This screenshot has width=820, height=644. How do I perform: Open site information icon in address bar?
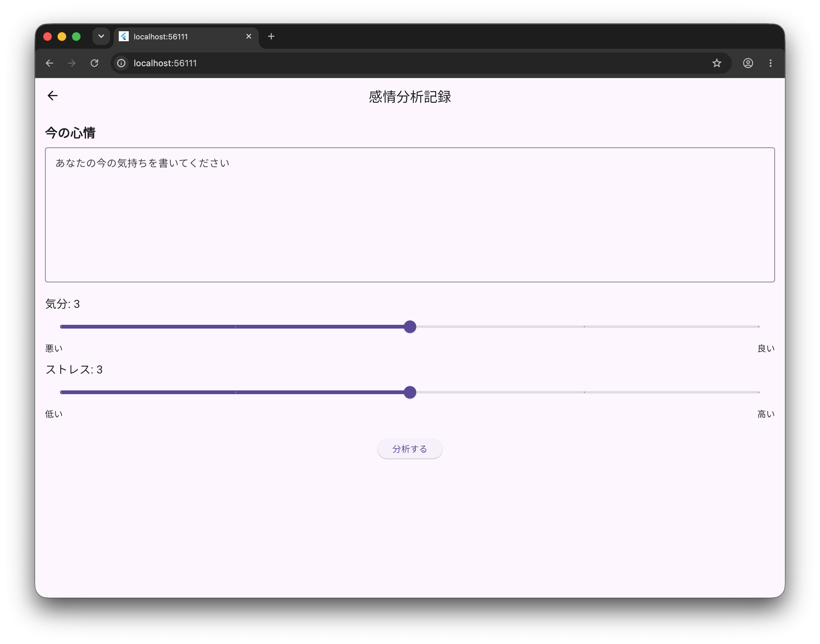pyautogui.click(x=121, y=63)
